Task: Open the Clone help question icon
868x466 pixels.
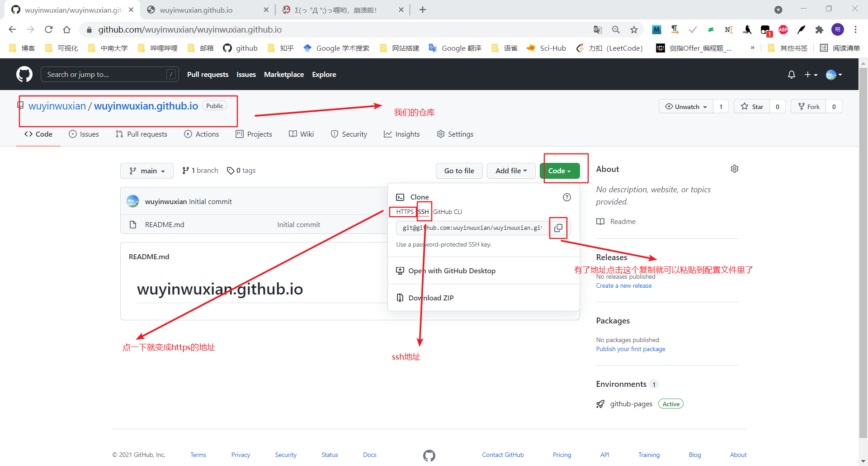Action: [x=567, y=197]
